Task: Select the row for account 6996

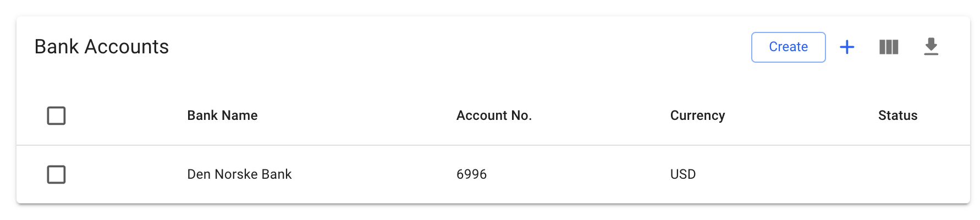Action: coord(56,174)
